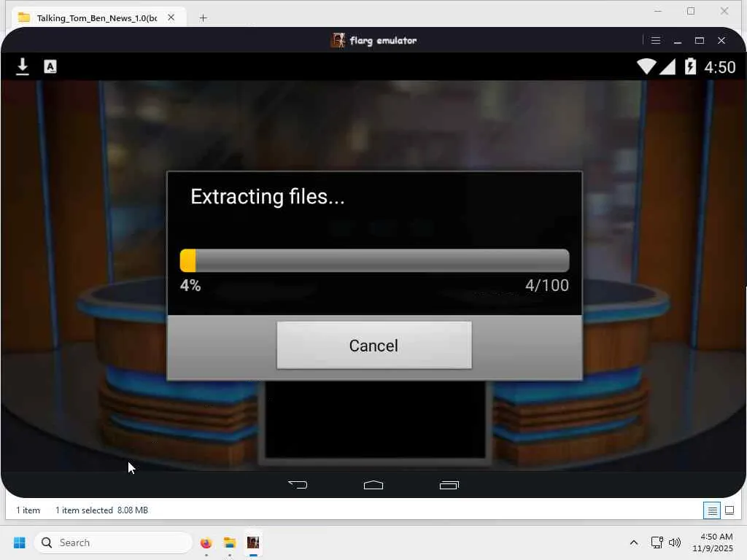Screen dimensions: 747x560
Task: Open the download notification icon
Action: click(x=23, y=66)
